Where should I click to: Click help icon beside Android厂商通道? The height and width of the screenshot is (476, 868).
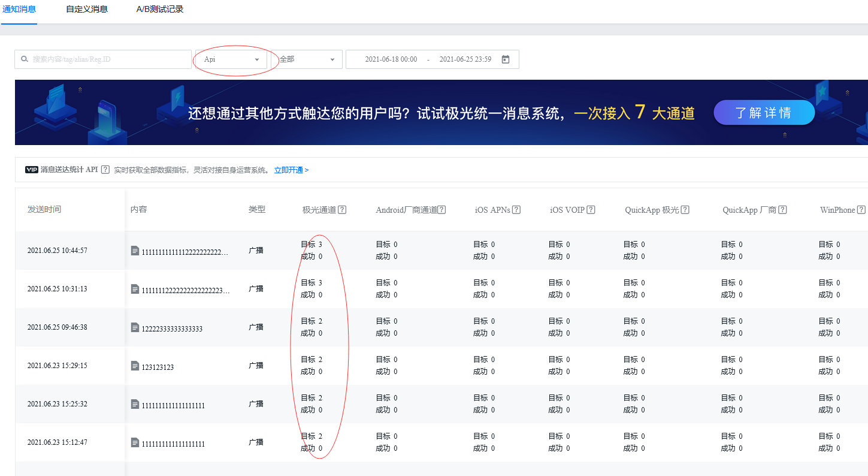442,210
